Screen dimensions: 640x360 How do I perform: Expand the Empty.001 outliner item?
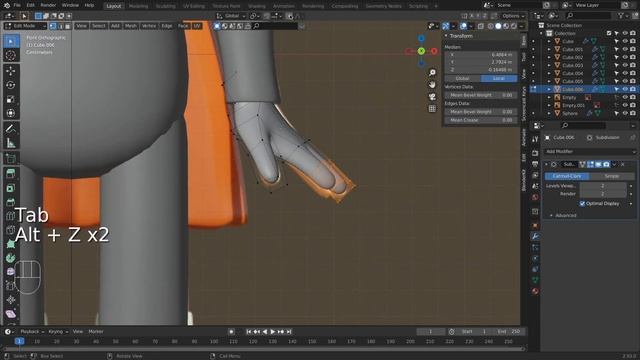[x=549, y=105]
